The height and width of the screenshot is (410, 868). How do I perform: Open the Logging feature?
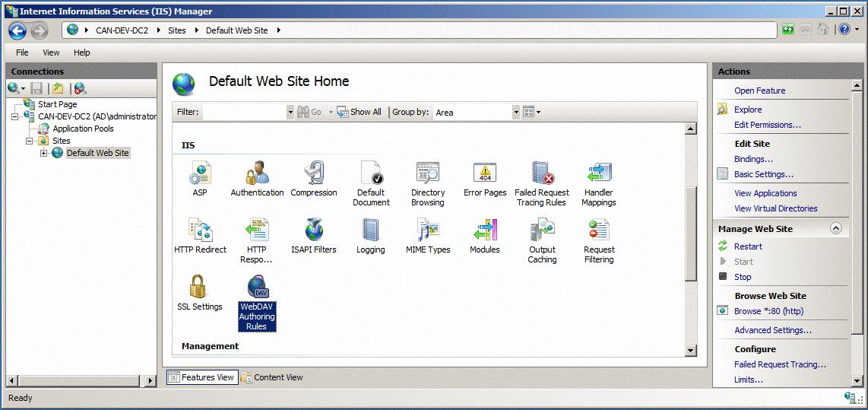click(371, 236)
